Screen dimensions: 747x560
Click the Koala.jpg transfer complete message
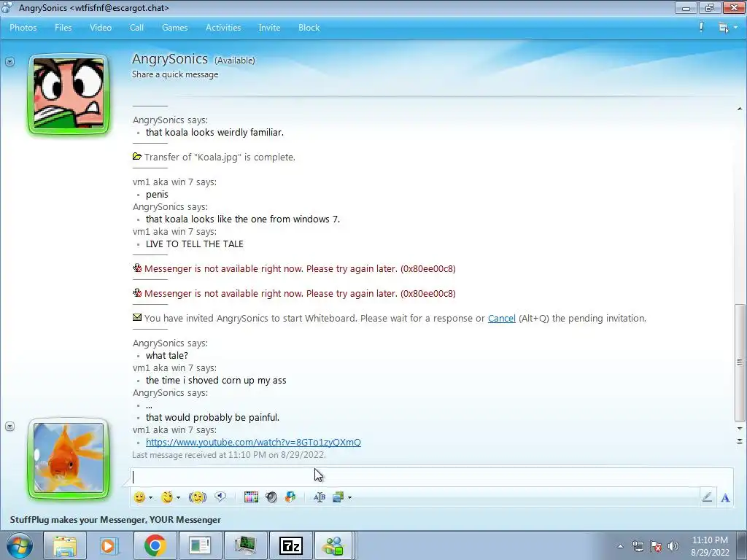point(220,157)
